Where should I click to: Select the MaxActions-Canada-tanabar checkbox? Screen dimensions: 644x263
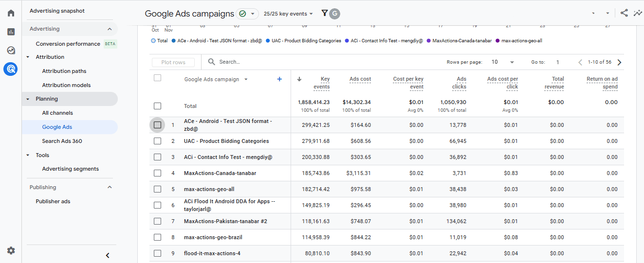(157, 173)
